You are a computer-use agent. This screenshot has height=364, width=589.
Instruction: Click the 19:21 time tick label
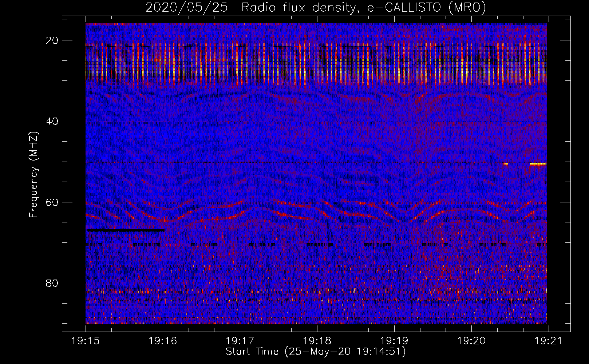[x=548, y=341]
